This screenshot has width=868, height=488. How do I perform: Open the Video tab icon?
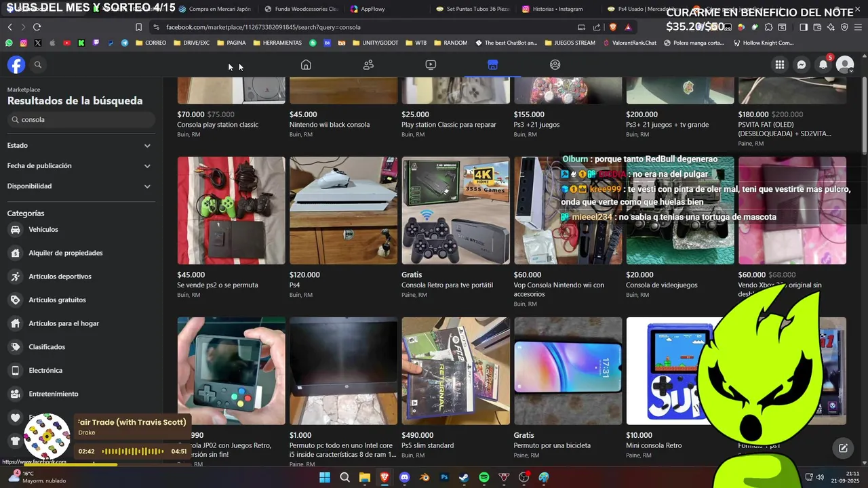click(x=431, y=64)
